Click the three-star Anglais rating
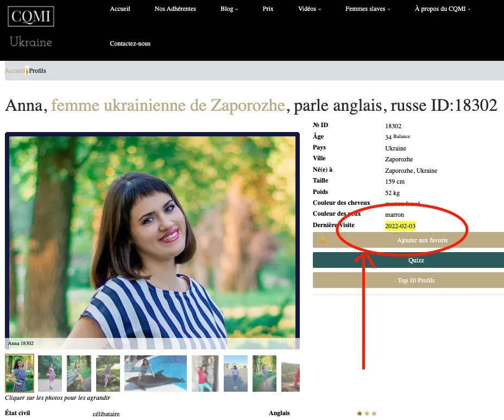The height and width of the screenshot is (420, 504). (x=367, y=413)
